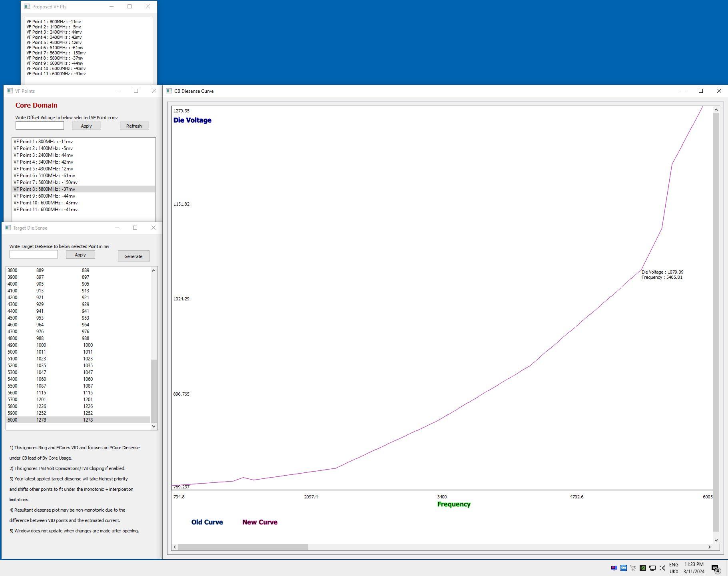Select VF Point 11 : 6000MHz in VF Points
The image size is (728, 576).
coord(84,210)
